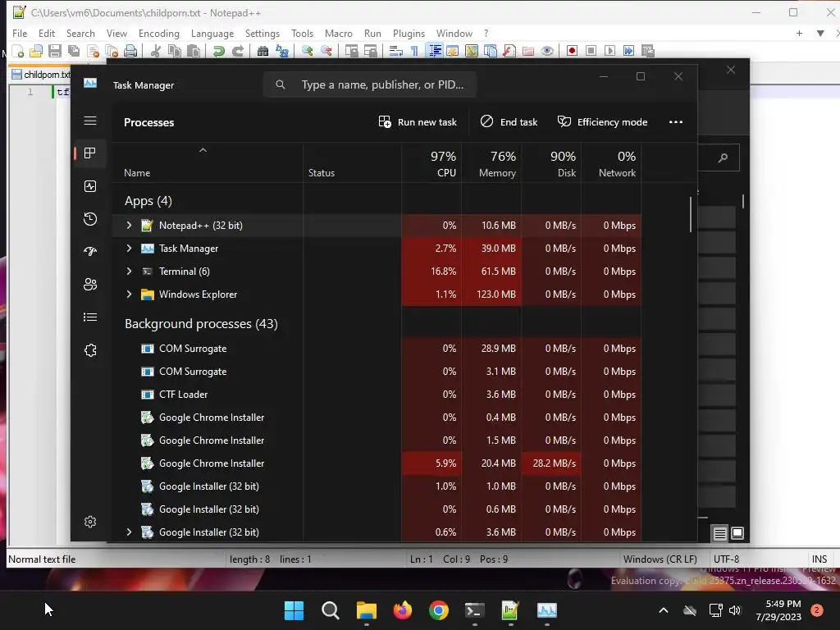Click the Run macro multiple times icon
Viewport: 840px width, 630px height.
628,51
